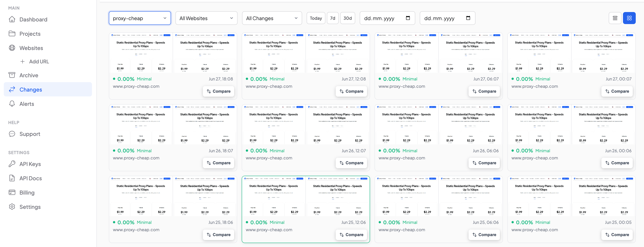Open API Docs in sidebar
Image resolution: width=644 pixels, height=247 pixels.
pos(48,178)
